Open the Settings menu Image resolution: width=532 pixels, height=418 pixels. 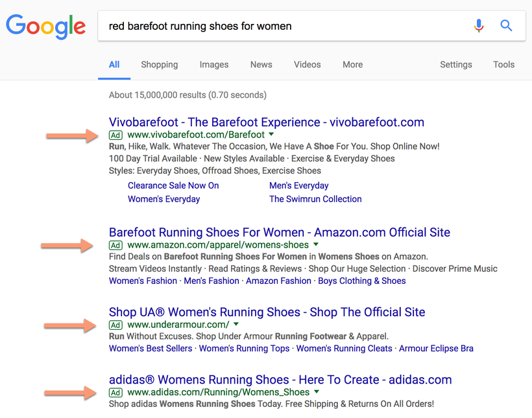click(x=456, y=64)
